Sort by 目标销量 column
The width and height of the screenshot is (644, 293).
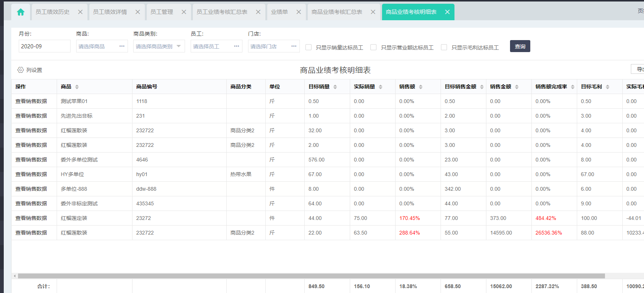335,87
